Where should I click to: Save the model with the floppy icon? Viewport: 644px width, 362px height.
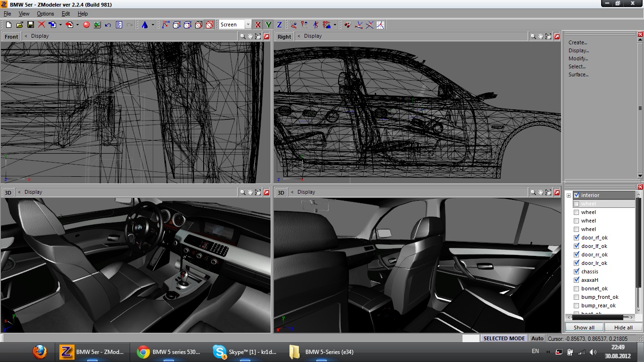tap(30, 25)
